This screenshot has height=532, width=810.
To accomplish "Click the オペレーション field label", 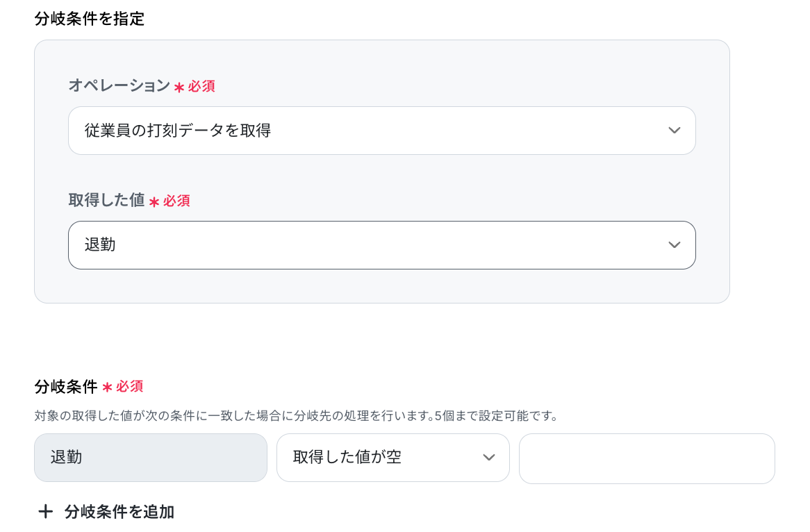I will tap(119, 85).
